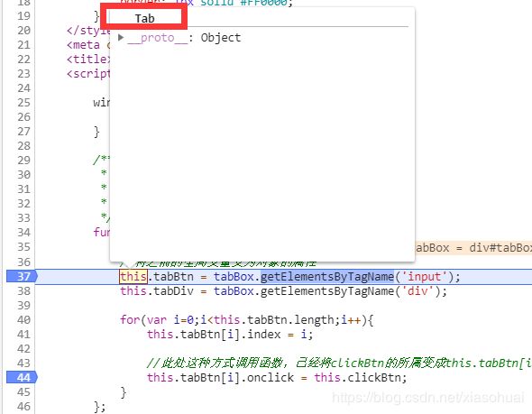This screenshot has height=414, width=532.
Task: Click tabBox before getElementsByTagName on line 38
Action: (x=234, y=291)
